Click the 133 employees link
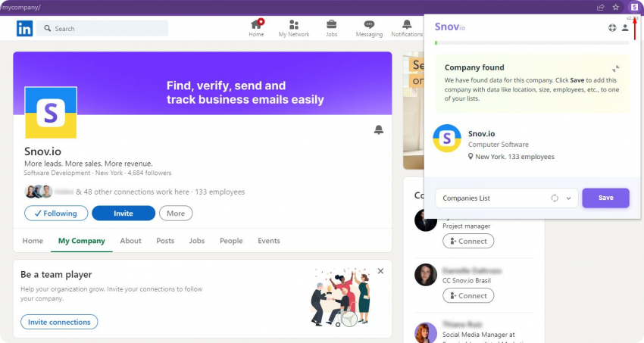644x343 pixels. (x=220, y=192)
